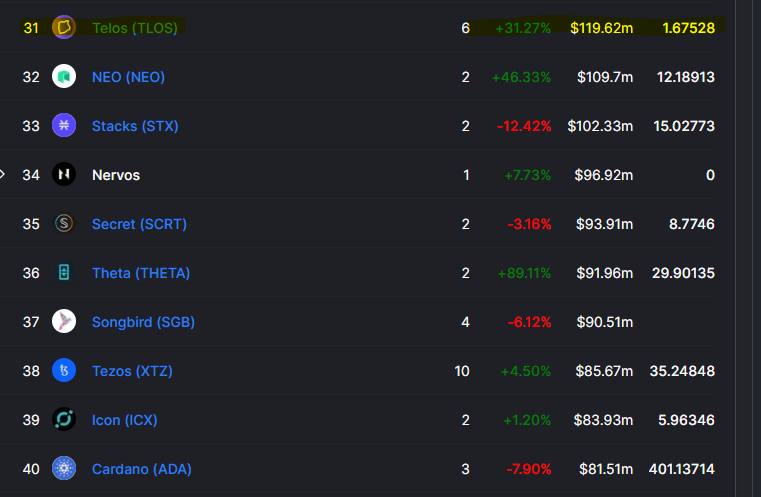761x497 pixels.
Task: Click NEO TVL value $109.7m
Action: point(605,77)
